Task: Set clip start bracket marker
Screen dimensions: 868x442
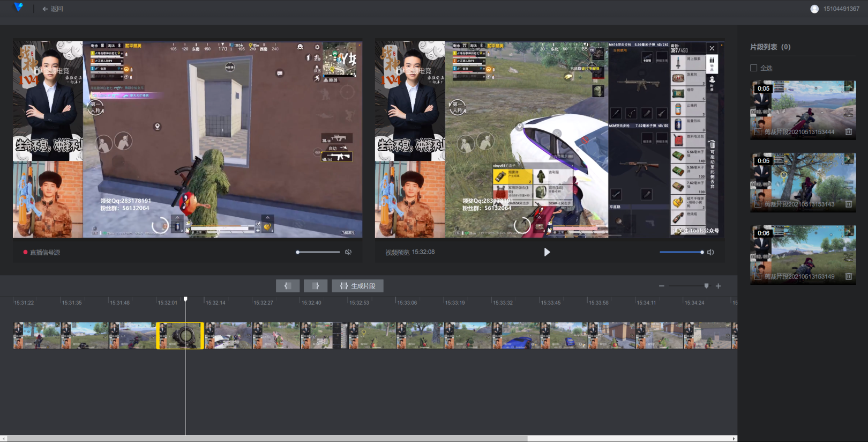Action: (288, 286)
